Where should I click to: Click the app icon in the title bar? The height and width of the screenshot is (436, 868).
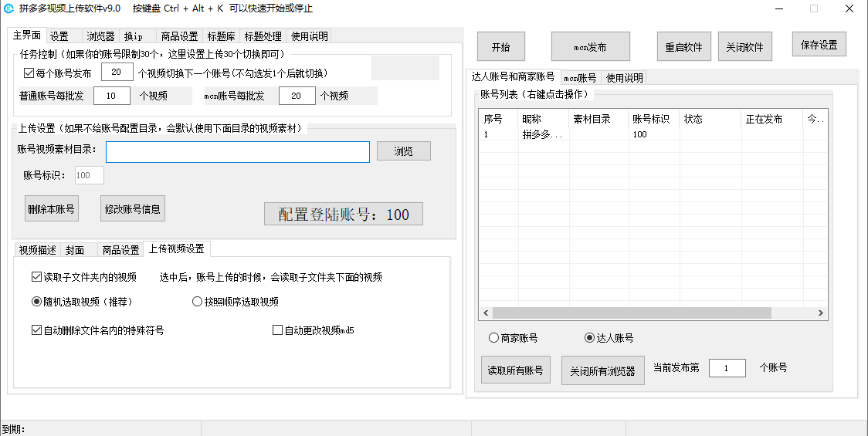pyautogui.click(x=8, y=8)
